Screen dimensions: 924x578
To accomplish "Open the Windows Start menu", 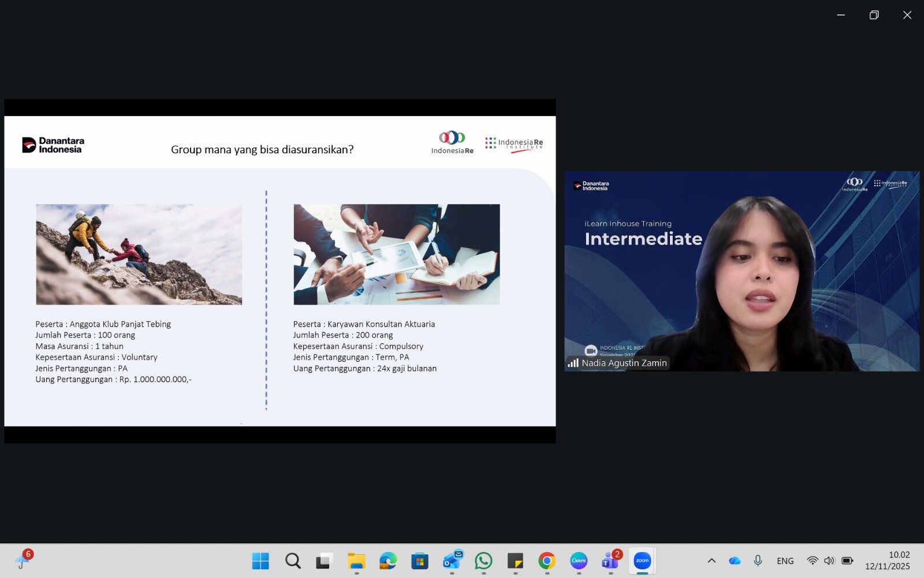I will 260,561.
